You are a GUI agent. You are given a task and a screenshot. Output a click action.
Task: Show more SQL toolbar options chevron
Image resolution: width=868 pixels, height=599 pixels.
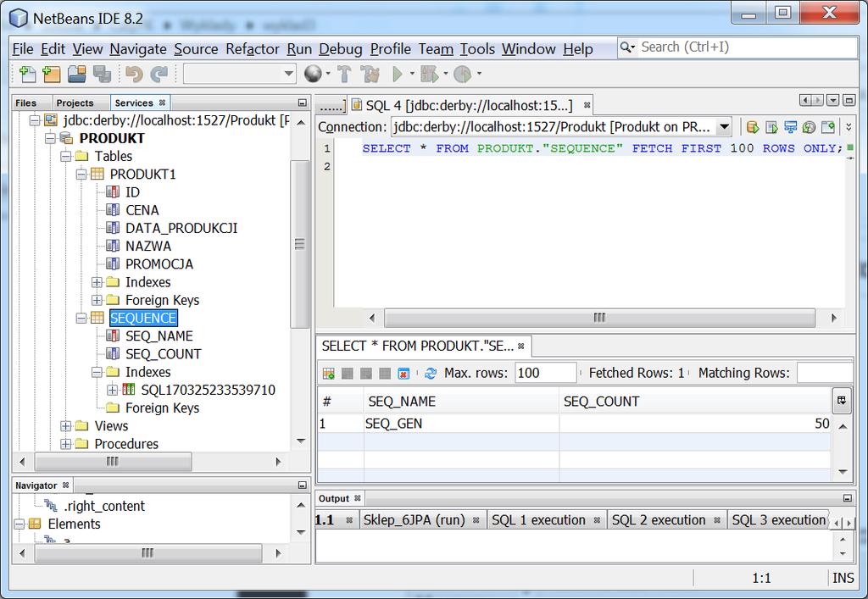(x=849, y=127)
